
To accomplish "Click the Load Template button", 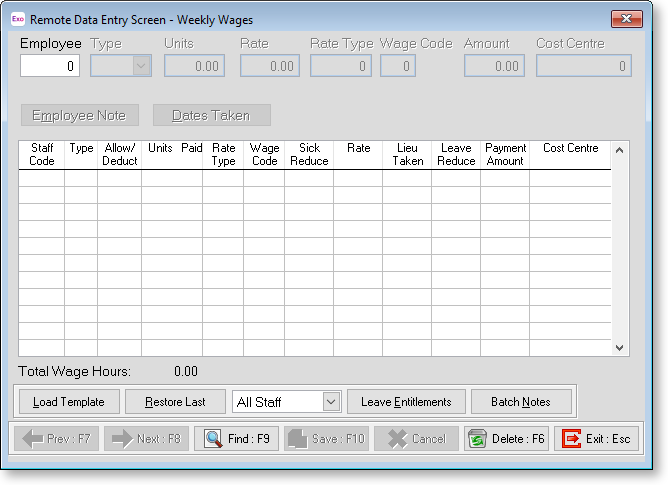I will point(69,402).
